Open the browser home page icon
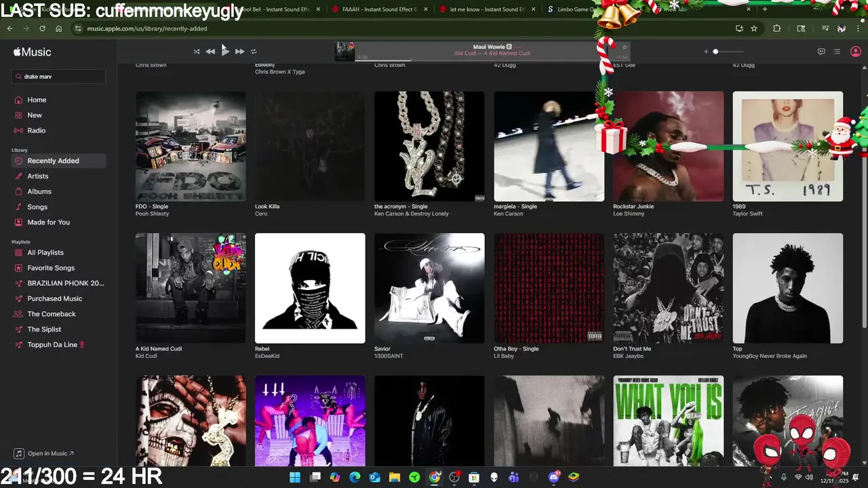The image size is (868, 488). click(x=58, y=28)
